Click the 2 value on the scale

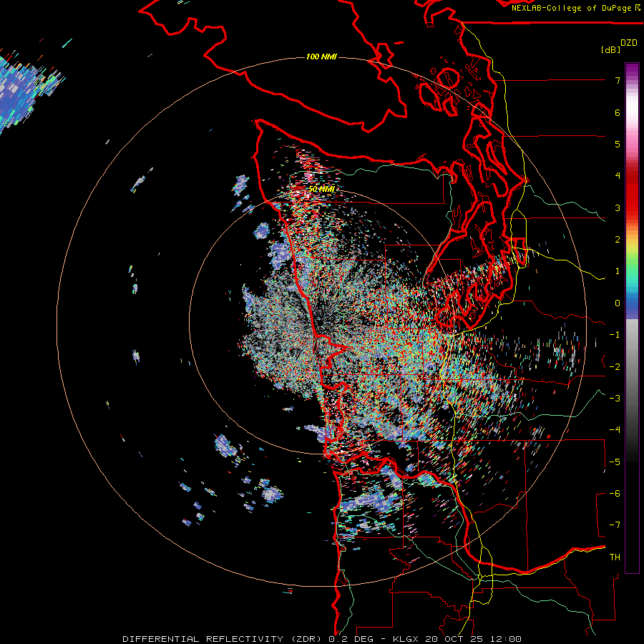click(x=618, y=240)
